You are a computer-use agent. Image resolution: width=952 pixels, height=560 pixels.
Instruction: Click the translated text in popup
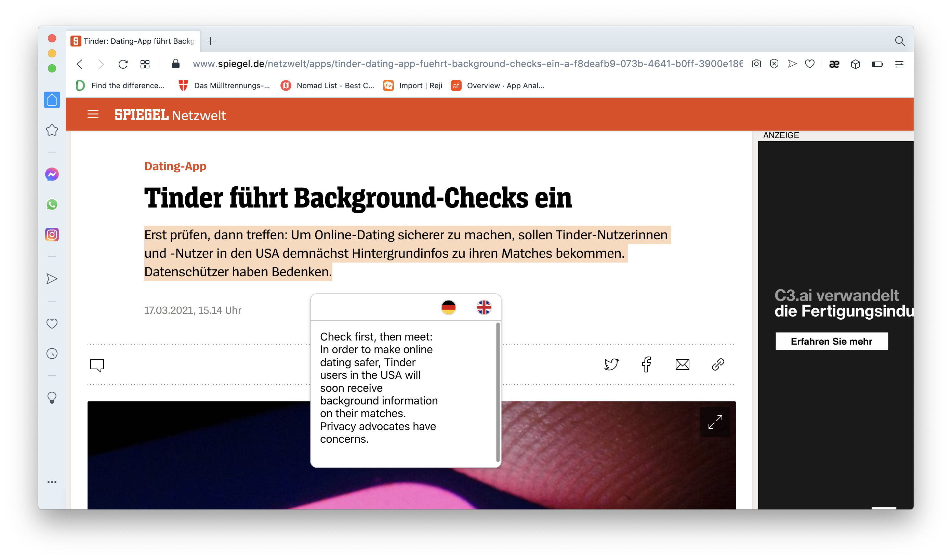[379, 388]
